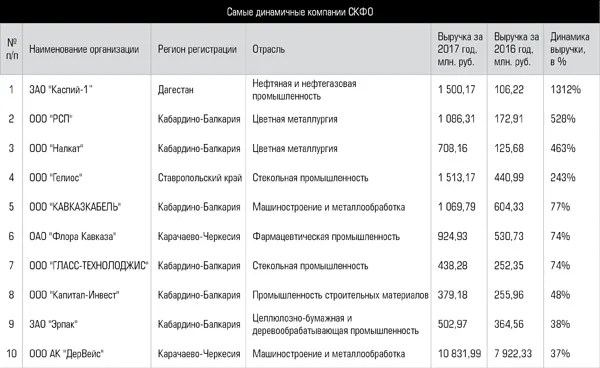Screen dimensions: 600x368
Task: Click the company name ЗАО "Каспий-1"
Action: pos(61,90)
